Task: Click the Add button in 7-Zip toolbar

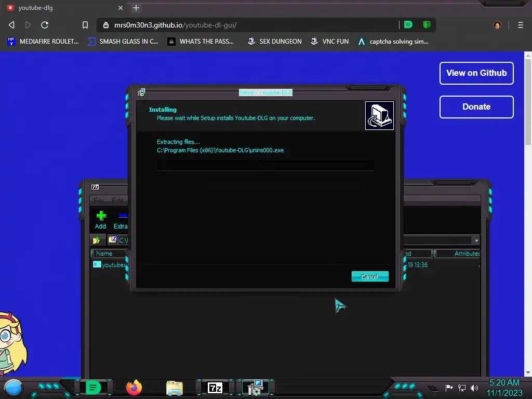Action: tap(100, 220)
